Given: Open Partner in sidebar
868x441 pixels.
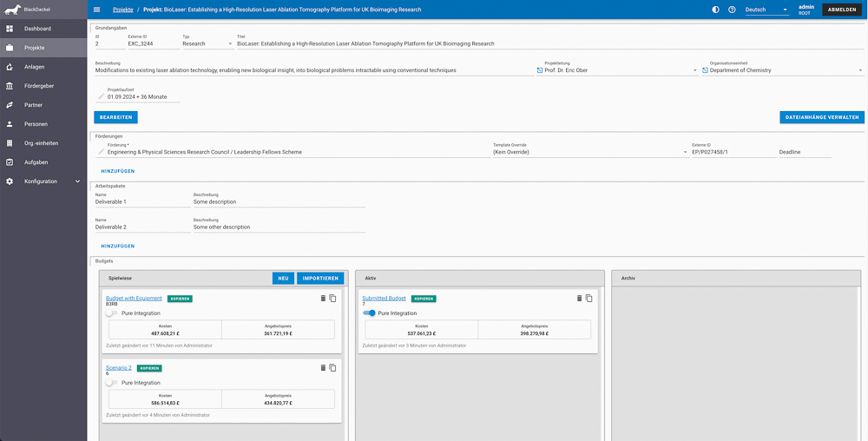Looking at the screenshot, I should (x=43, y=105).
